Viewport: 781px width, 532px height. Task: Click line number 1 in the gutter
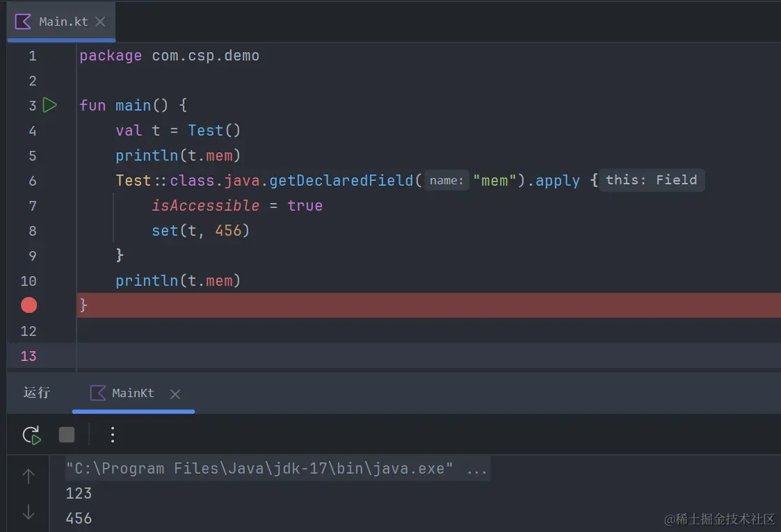point(33,56)
